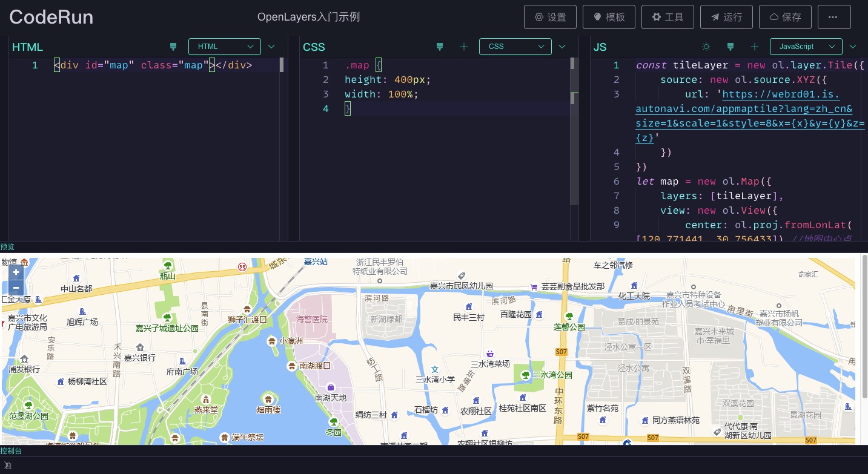
Task: Open the HTML language dropdown
Action: 225,47
